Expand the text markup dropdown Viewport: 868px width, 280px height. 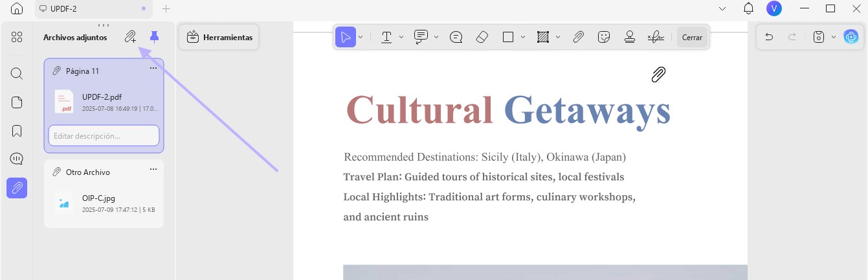[401, 37]
